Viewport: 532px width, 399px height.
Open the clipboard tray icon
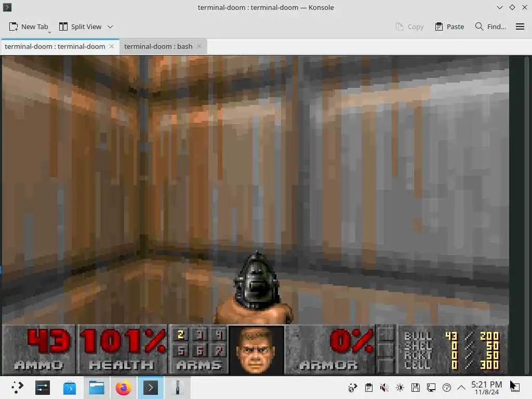368,388
